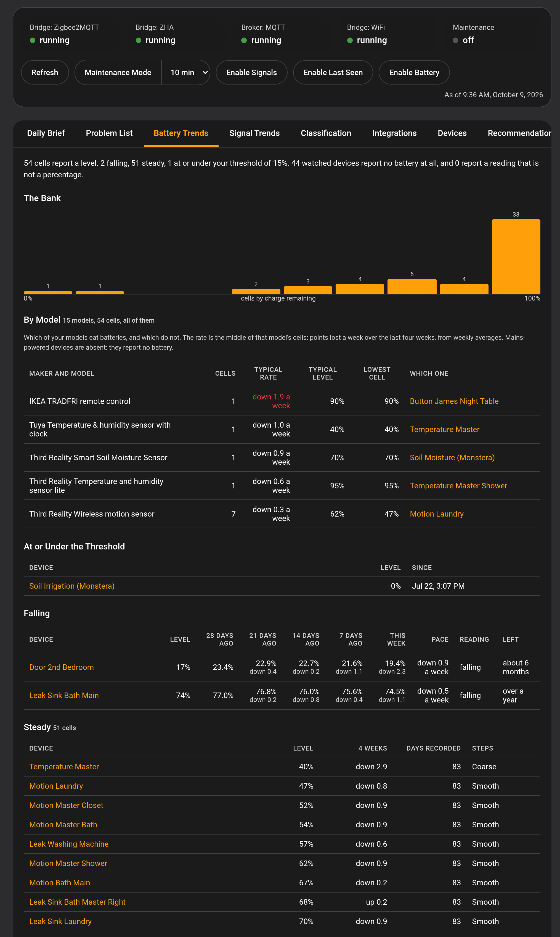Toggle Enable Signals

point(251,73)
